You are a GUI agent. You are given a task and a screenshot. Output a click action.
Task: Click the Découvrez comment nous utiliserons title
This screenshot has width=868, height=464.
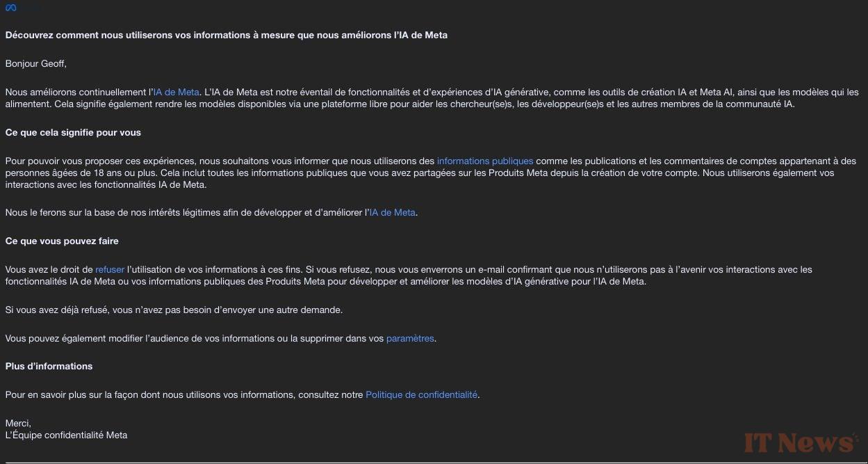click(227, 35)
